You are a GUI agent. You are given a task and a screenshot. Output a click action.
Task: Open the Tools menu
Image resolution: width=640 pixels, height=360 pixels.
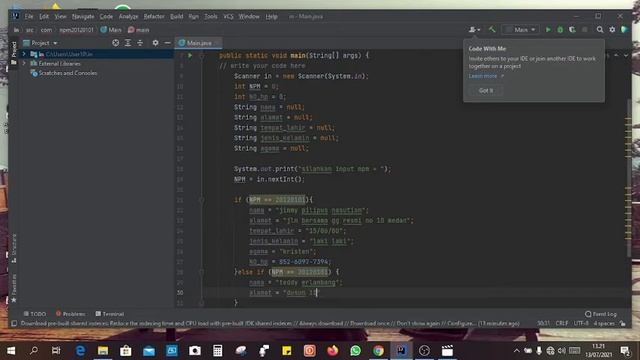pyautogui.click(x=211, y=16)
